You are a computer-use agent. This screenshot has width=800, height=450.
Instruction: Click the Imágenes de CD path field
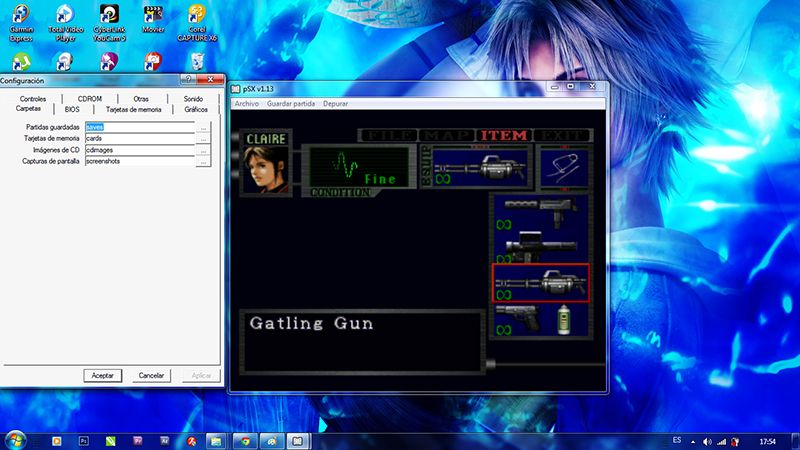pos(140,150)
